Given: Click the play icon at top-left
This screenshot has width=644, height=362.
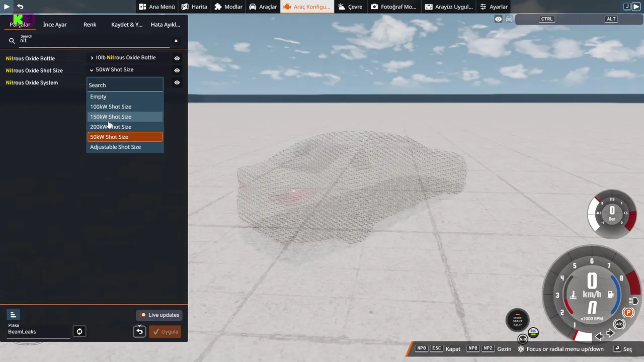Looking at the screenshot, I should [x=7, y=7].
